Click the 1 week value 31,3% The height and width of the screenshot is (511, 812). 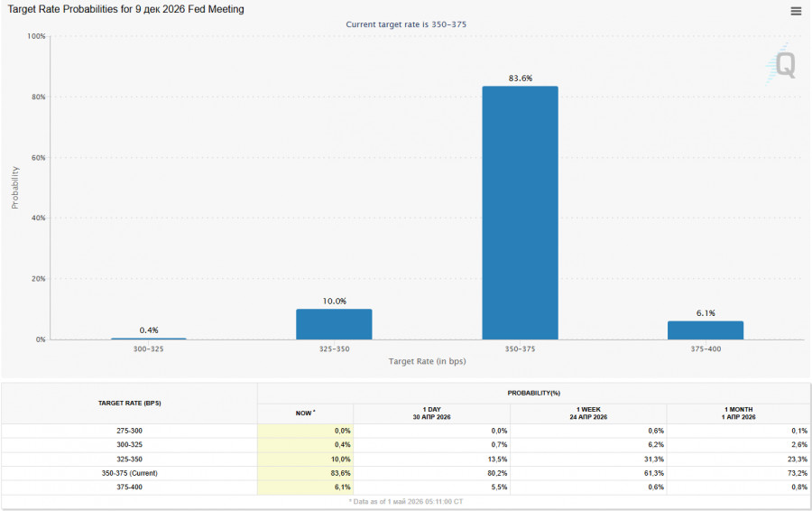(654, 460)
